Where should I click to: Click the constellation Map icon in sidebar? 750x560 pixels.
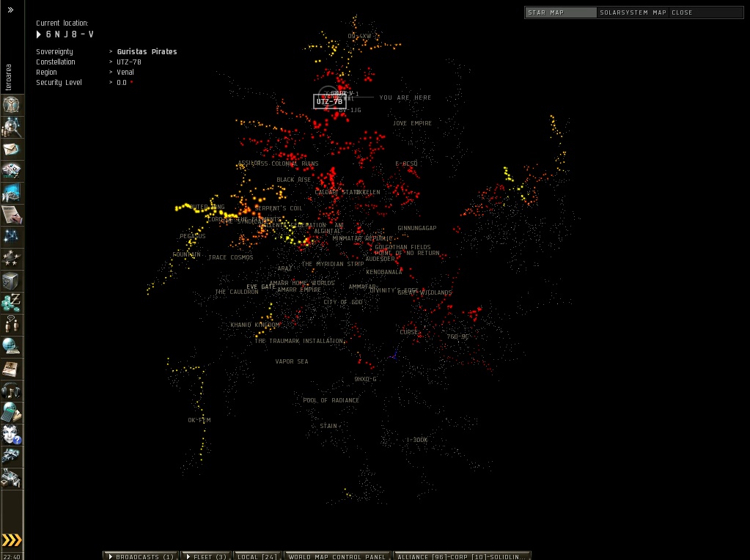12,237
